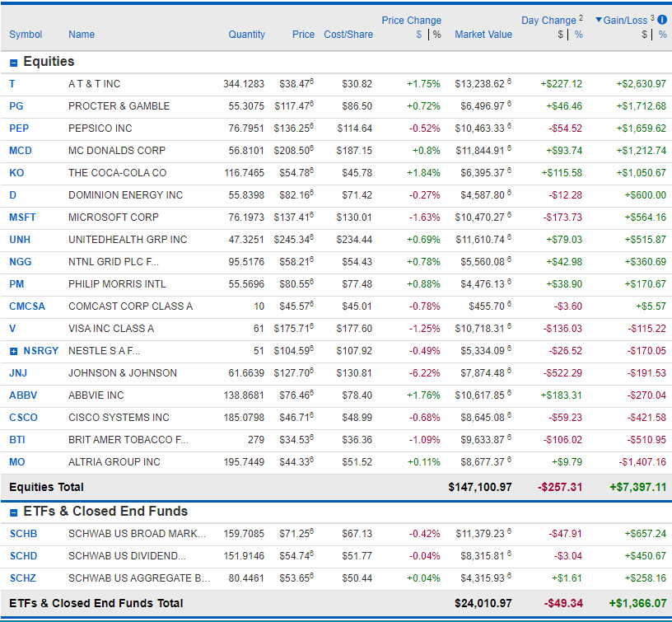Click the ETFs total value $24,010.97
Viewport: 672px width, 622px height.
pos(483,603)
